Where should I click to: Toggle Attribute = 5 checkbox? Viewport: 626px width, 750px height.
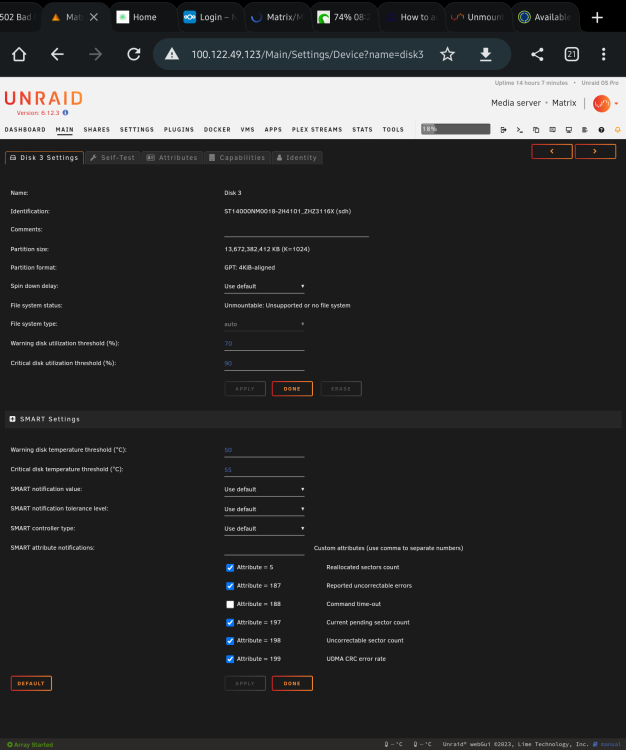[x=230, y=568]
